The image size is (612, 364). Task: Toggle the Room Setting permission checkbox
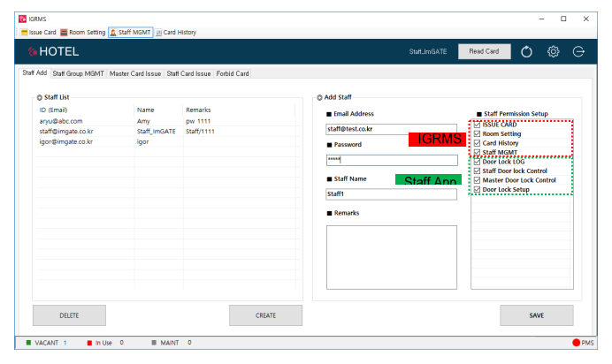(477, 133)
